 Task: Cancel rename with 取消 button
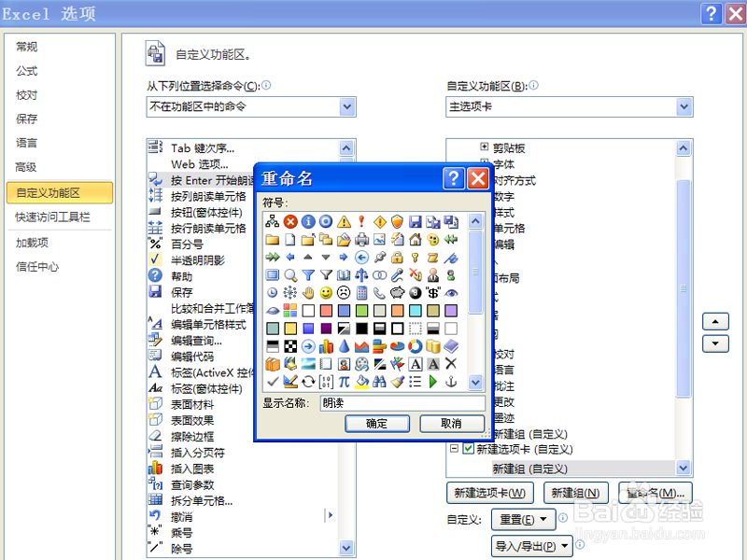point(451,424)
